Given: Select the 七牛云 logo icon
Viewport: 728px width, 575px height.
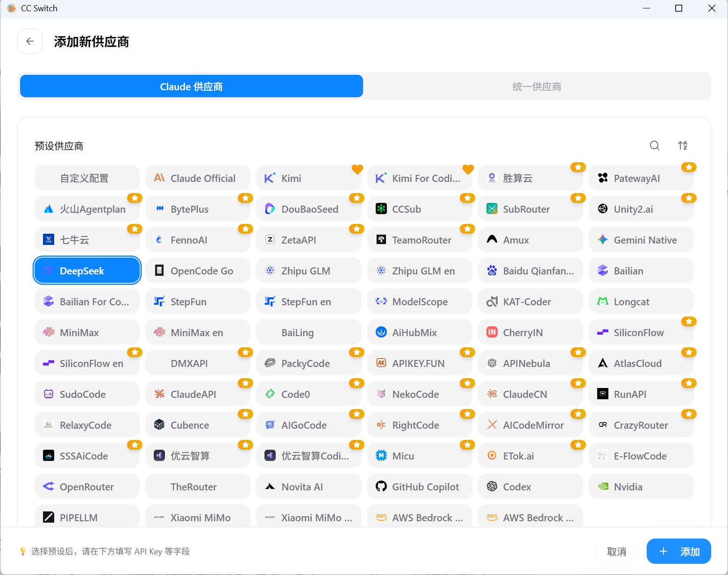Looking at the screenshot, I should coord(49,240).
